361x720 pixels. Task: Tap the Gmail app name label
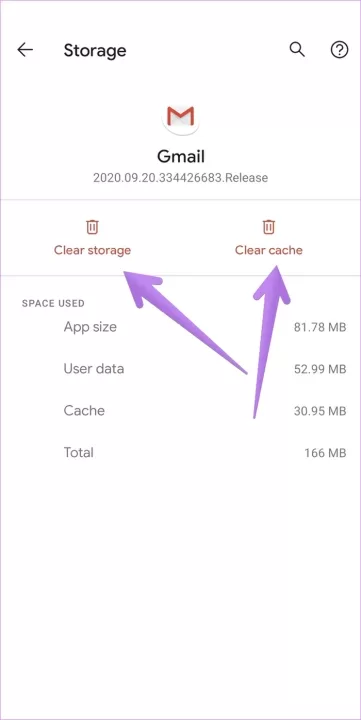180,157
